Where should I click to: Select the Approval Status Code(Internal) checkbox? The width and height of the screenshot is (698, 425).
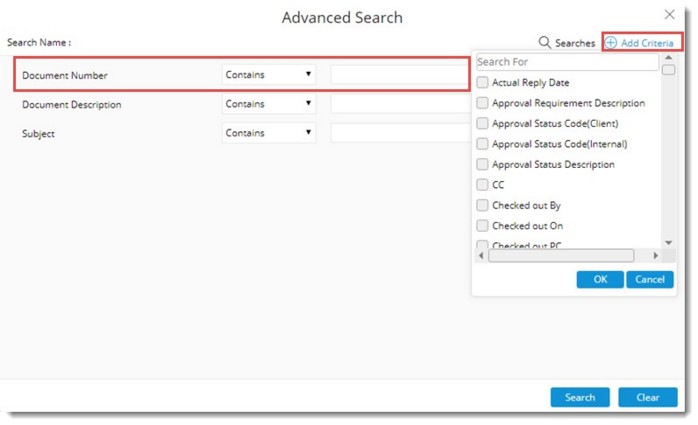[x=483, y=144]
